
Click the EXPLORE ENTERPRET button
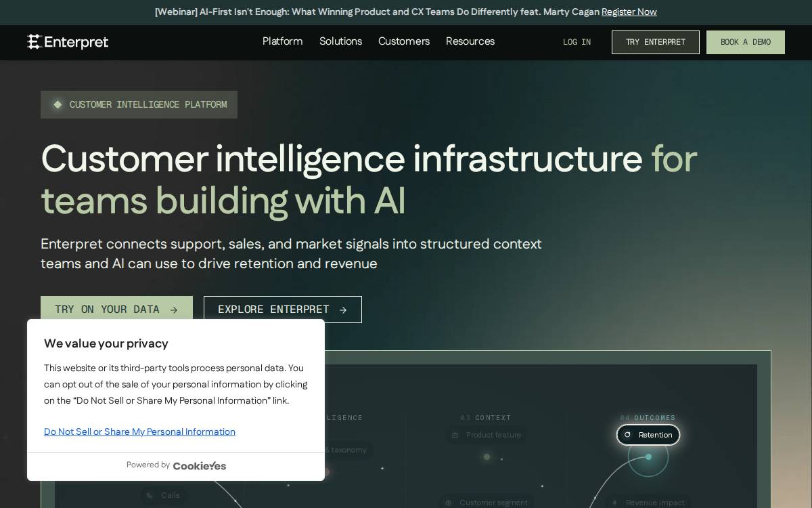(283, 310)
